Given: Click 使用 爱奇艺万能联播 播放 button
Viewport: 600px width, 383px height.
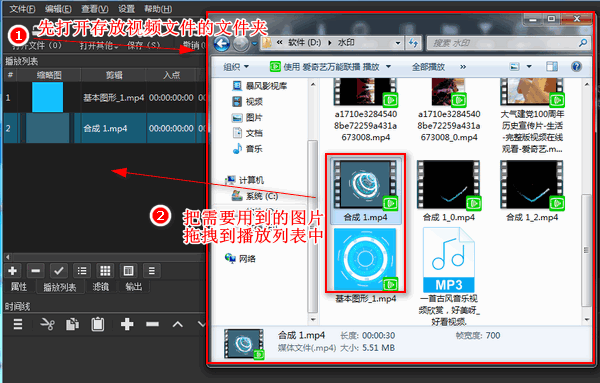Looking at the screenshot, I should [325, 67].
